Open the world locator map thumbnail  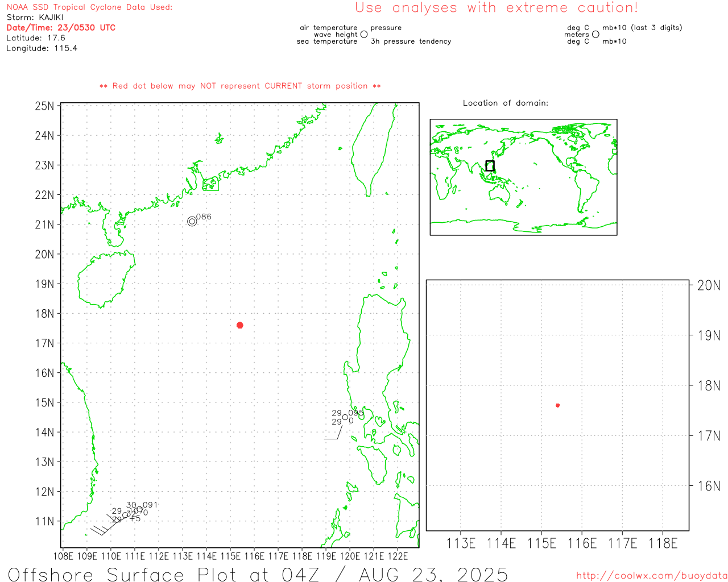pyautogui.click(x=523, y=177)
